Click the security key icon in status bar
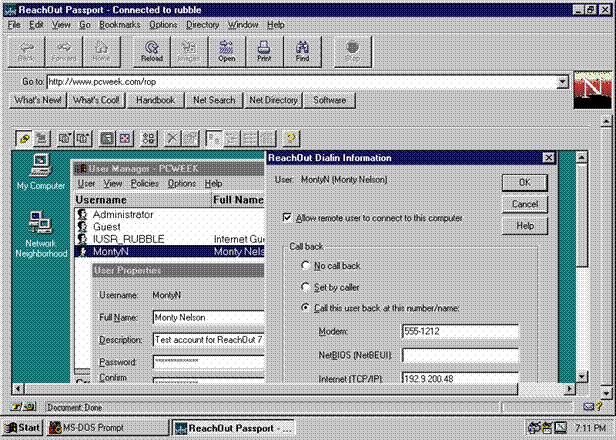Viewport: 616px width, 440px height. [x=23, y=407]
